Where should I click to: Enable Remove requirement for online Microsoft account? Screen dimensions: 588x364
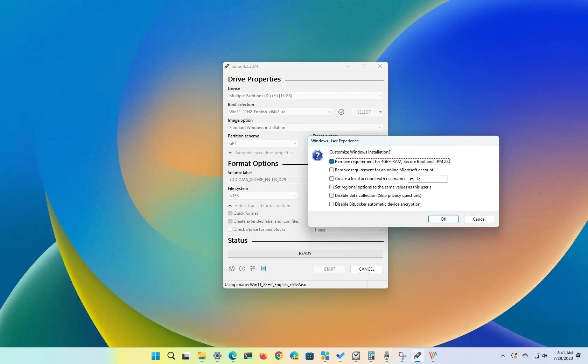(x=331, y=170)
